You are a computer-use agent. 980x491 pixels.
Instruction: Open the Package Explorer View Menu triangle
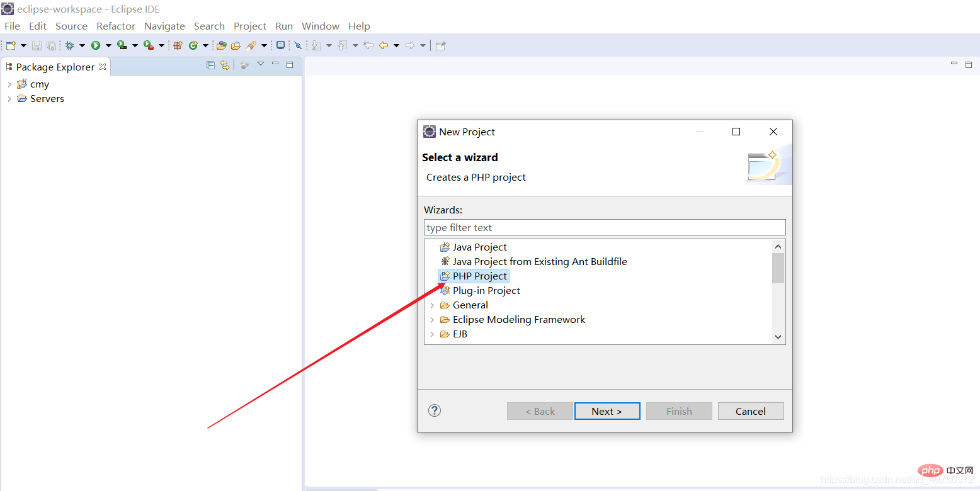coord(261,64)
